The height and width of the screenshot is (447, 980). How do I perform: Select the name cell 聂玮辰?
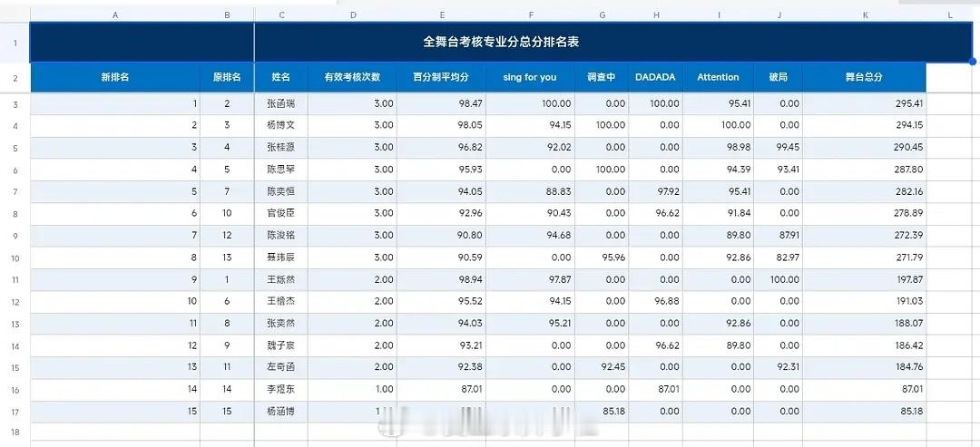[281, 258]
